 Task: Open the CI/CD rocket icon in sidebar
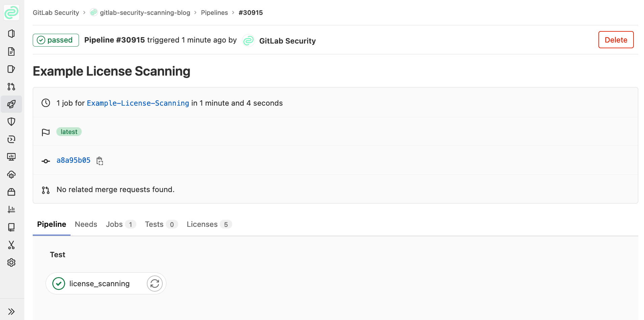(x=11, y=104)
